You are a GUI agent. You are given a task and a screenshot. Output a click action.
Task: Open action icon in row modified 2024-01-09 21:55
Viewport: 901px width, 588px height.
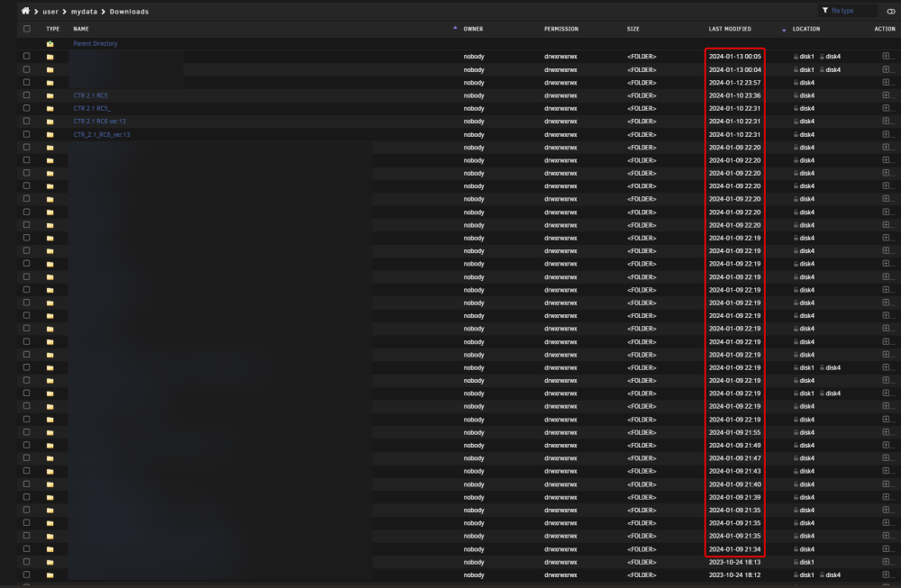click(886, 432)
